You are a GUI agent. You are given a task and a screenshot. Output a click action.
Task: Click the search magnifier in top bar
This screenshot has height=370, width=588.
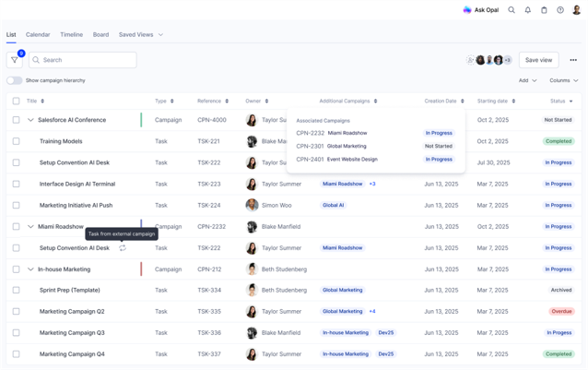pos(512,10)
